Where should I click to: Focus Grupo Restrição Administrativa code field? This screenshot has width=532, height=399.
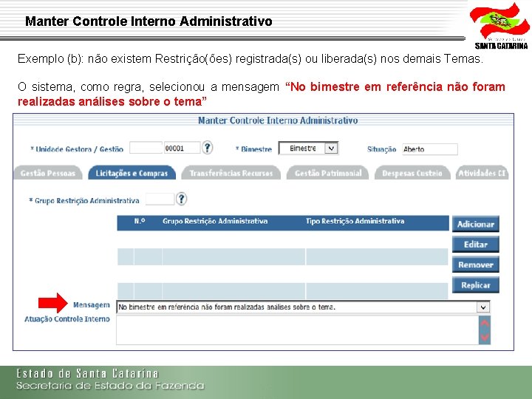(160, 199)
